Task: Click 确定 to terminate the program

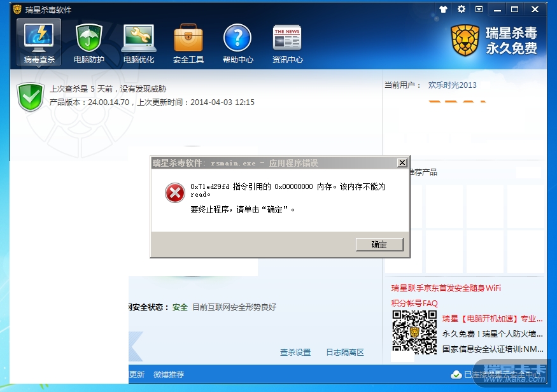Action: [379, 244]
